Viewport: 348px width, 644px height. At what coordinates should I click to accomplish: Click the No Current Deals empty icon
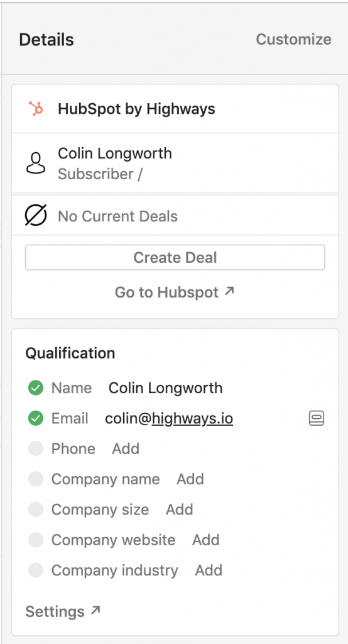click(x=36, y=215)
